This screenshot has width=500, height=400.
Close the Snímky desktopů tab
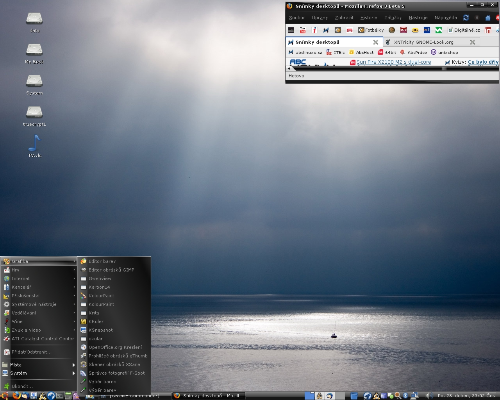375,42
